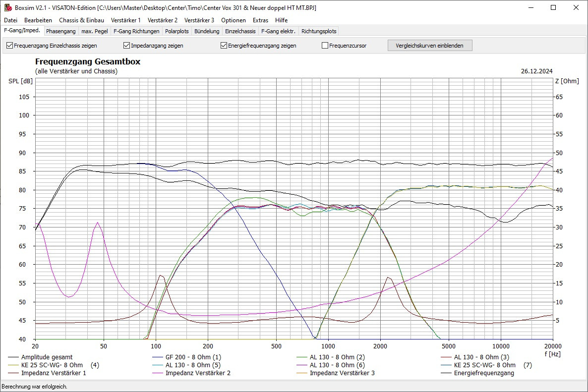Click the Boxsim app icon in title bar
Image resolution: width=588 pixels, height=392 pixels.
pos(7,8)
